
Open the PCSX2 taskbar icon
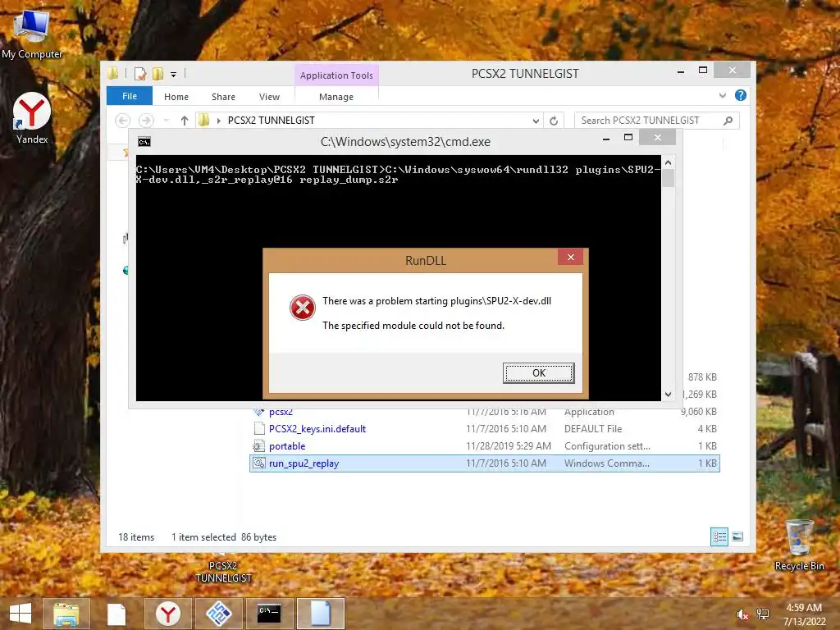coord(218,614)
